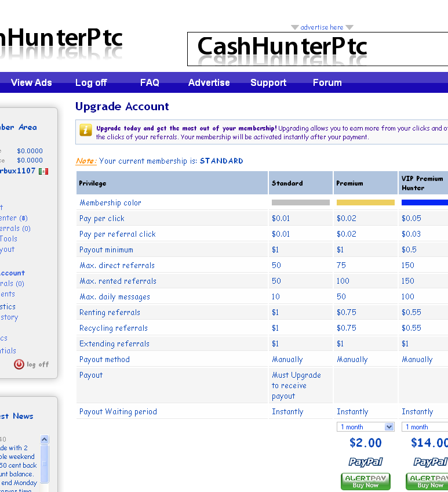Click VIP $0.05 pay per click value

tap(411, 218)
